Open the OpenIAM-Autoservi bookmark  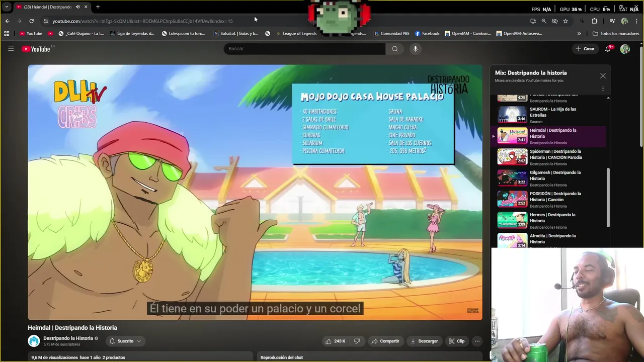[519, 34]
